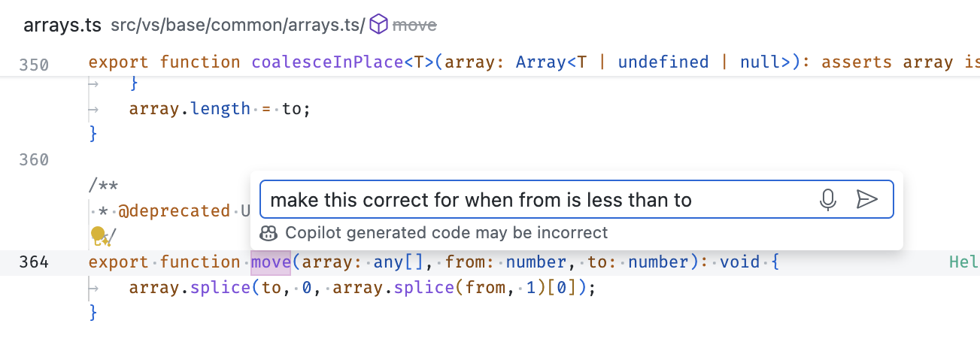Click the array.length assignment line
Image resolution: width=980 pixels, height=354 pixels.
point(219,109)
